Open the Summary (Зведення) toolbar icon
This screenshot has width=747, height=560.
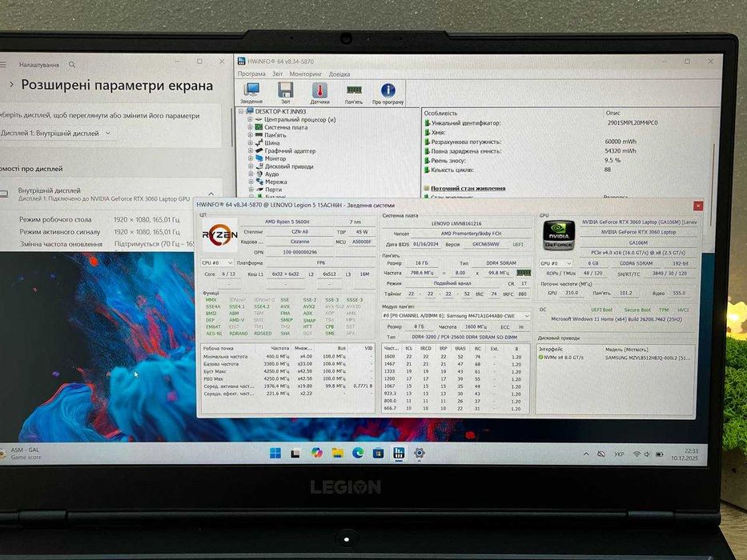pyautogui.click(x=251, y=93)
